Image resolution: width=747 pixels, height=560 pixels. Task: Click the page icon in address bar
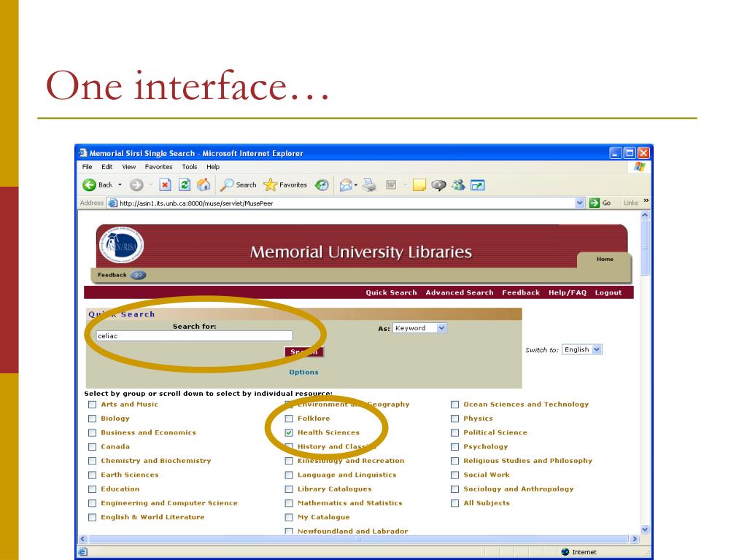pos(112,203)
